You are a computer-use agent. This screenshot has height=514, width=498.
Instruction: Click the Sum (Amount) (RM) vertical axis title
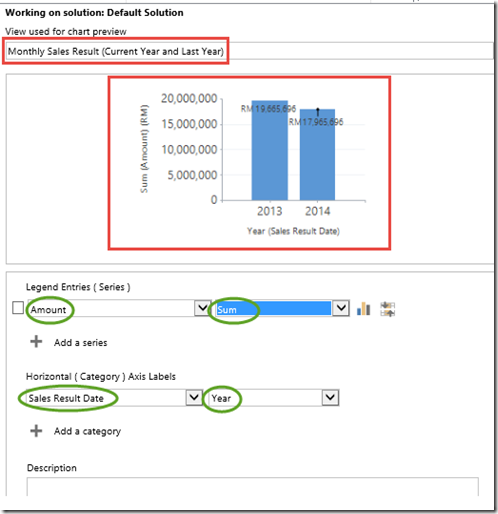coord(144,149)
